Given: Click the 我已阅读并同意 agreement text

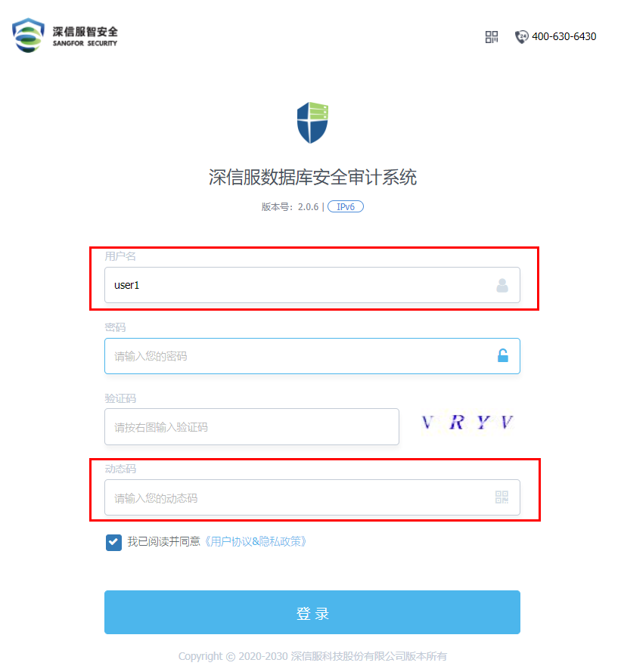Looking at the screenshot, I should (x=164, y=542).
